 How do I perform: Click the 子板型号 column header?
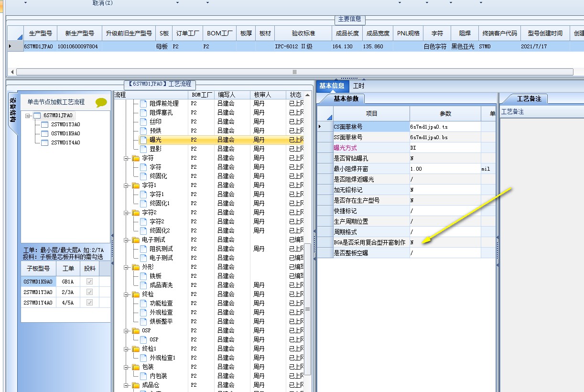(x=38, y=269)
